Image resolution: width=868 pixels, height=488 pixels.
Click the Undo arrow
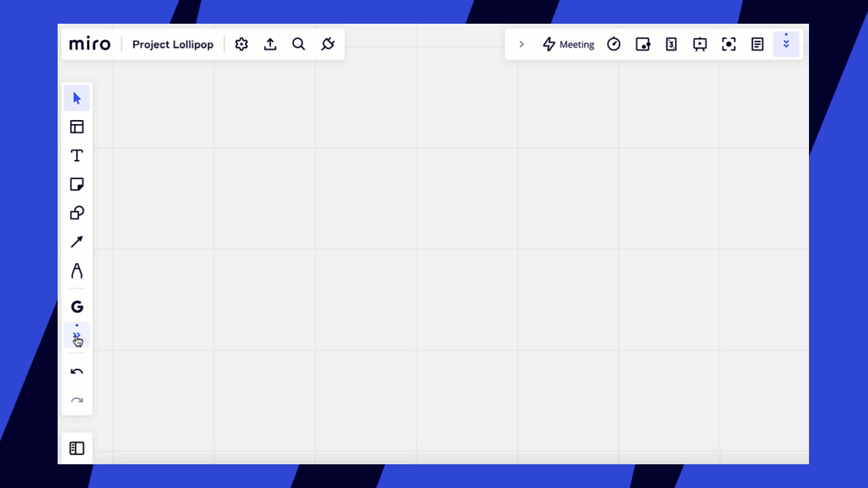[77, 371]
